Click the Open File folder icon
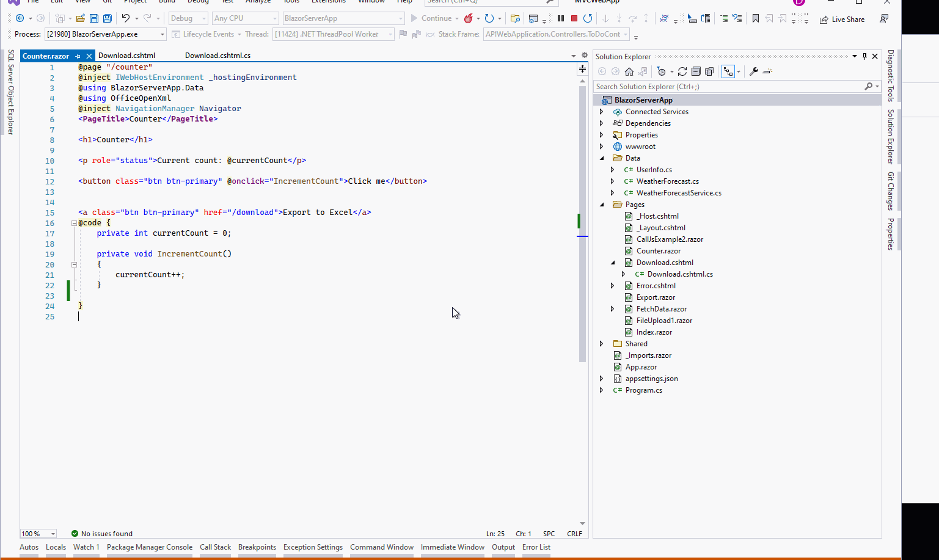 pos(81,18)
